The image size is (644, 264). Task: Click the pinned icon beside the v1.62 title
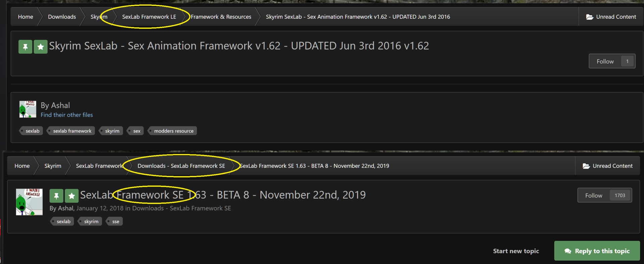point(25,47)
